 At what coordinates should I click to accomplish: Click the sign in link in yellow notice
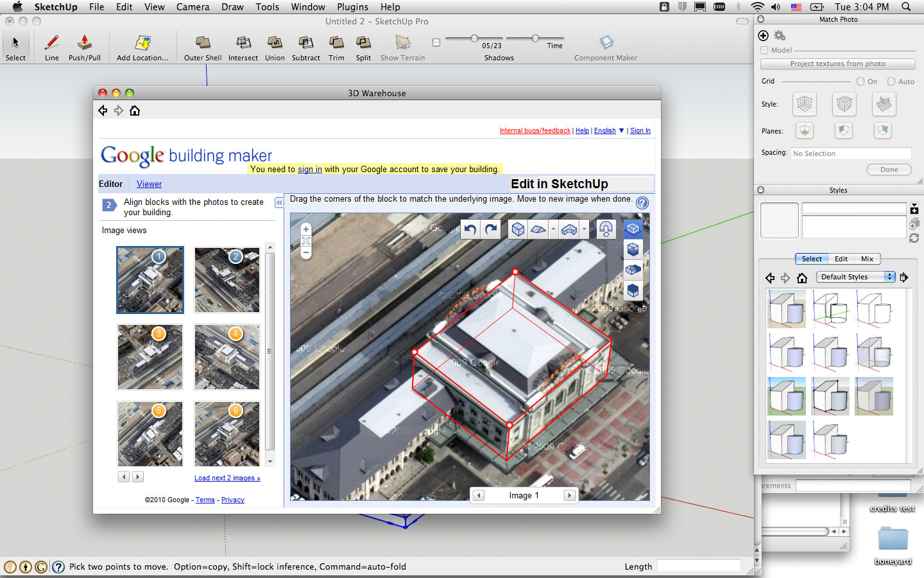click(310, 170)
